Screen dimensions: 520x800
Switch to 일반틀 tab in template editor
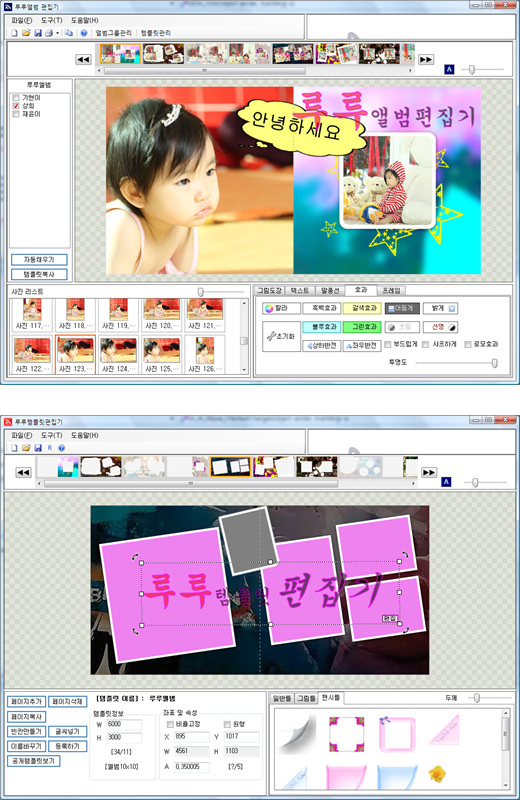click(x=282, y=698)
